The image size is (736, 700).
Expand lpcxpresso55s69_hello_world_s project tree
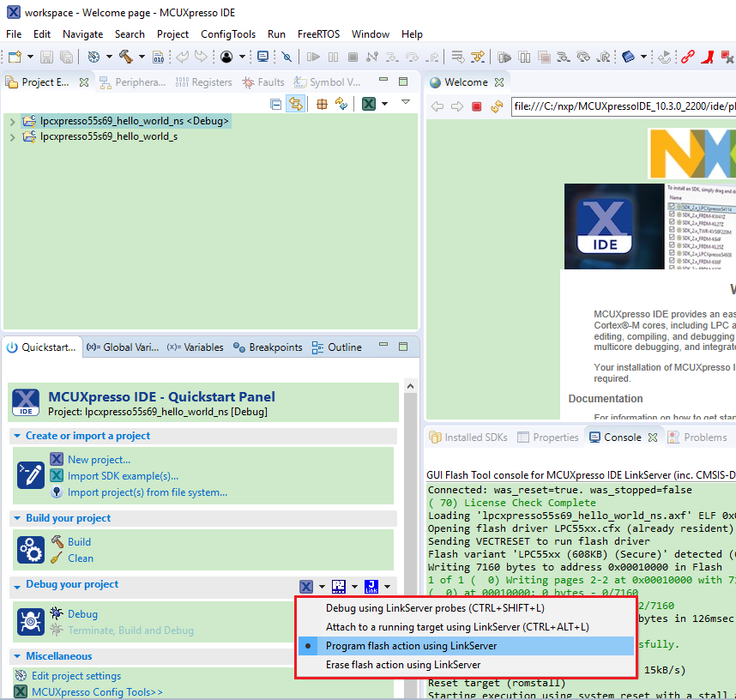[x=12, y=136]
